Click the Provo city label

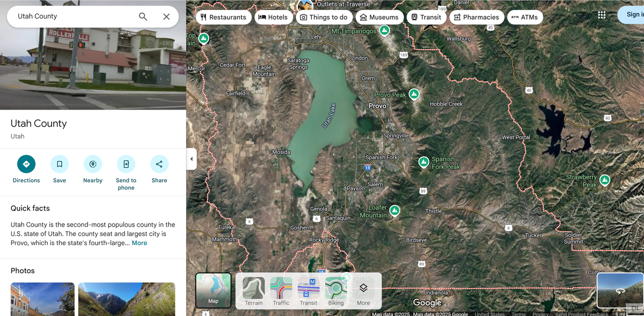(377, 106)
